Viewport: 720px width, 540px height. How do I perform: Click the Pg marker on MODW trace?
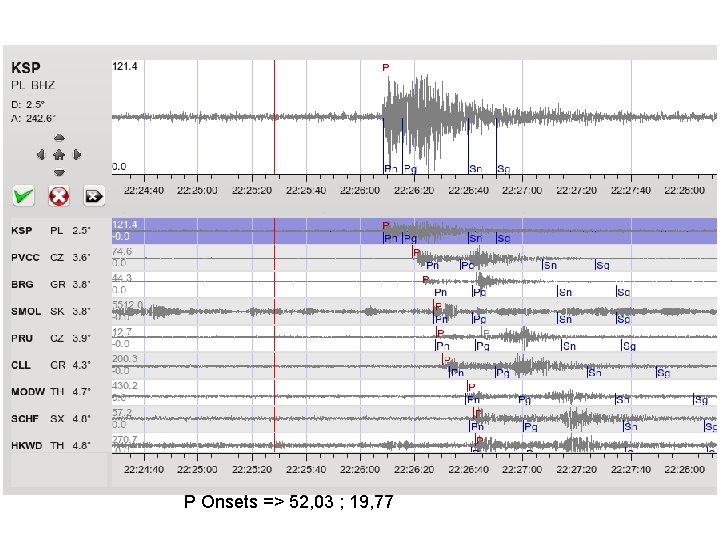(x=524, y=399)
